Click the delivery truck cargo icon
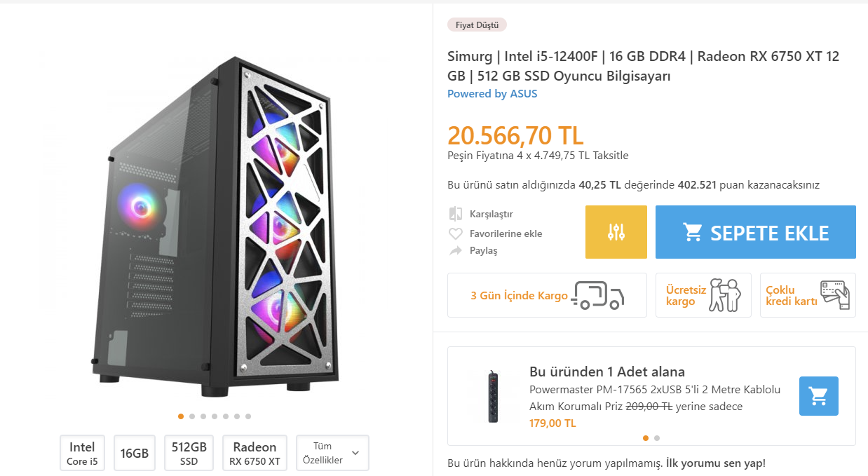 tap(597, 295)
